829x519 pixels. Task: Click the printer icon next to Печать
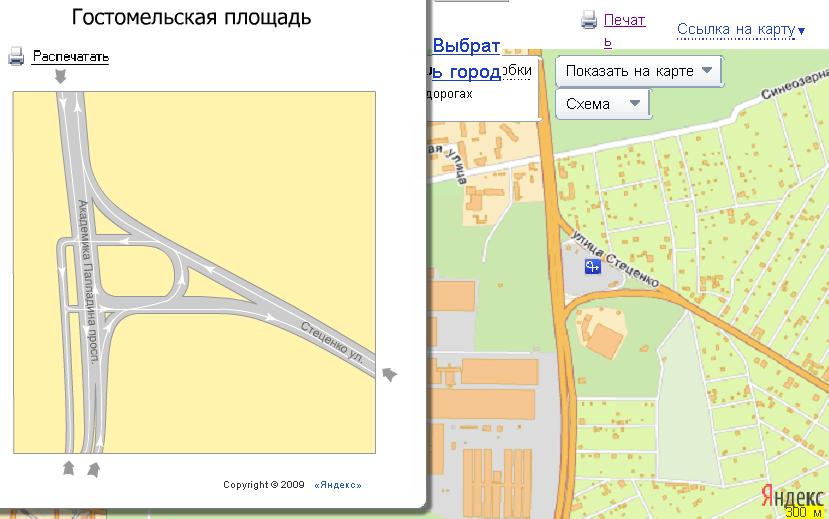tap(589, 20)
